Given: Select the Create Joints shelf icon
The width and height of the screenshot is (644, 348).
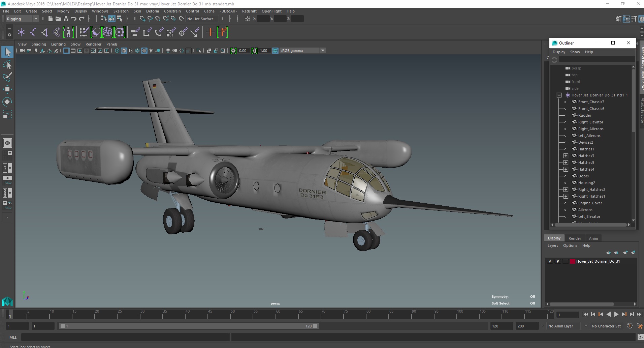Looking at the screenshot, I should pos(33,32).
